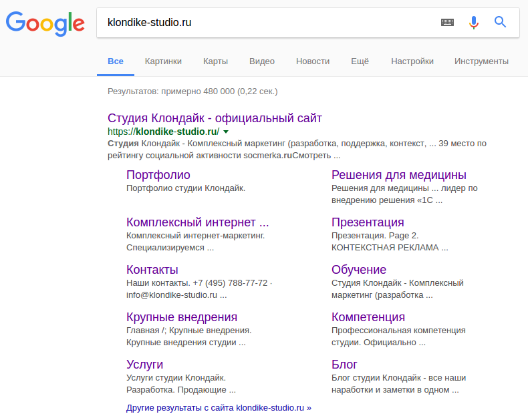The image size is (528, 420).
Task: Expand the Ещё menu
Action: [360, 61]
